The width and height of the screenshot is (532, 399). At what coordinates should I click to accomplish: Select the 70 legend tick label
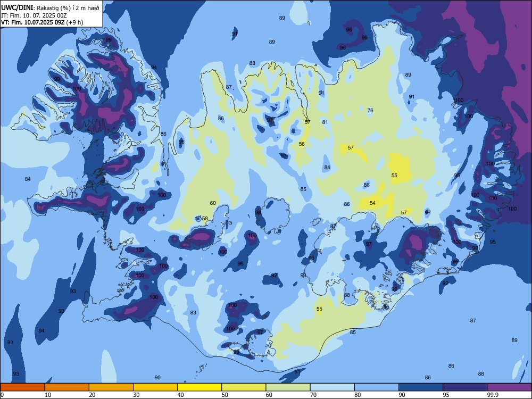tap(313, 395)
